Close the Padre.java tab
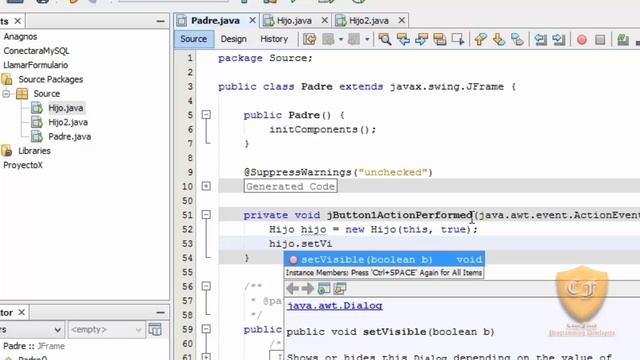Viewport: 640px width, 360px height. pos(253,20)
